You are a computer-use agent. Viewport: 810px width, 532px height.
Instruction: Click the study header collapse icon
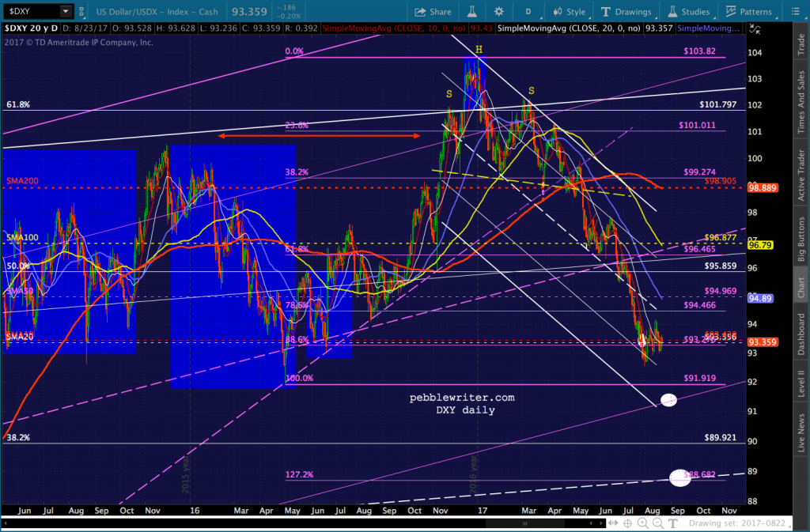coord(755,29)
